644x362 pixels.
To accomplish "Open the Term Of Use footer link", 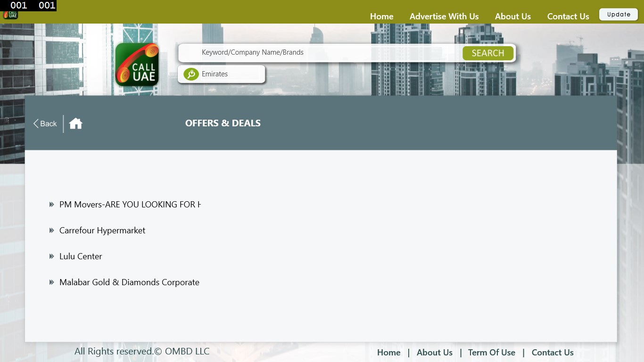I will coord(492,352).
